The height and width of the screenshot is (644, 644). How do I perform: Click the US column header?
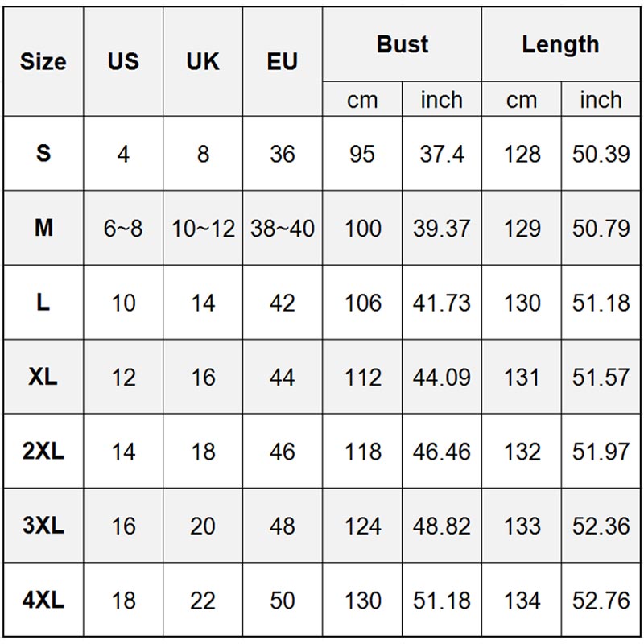[123, 61]
